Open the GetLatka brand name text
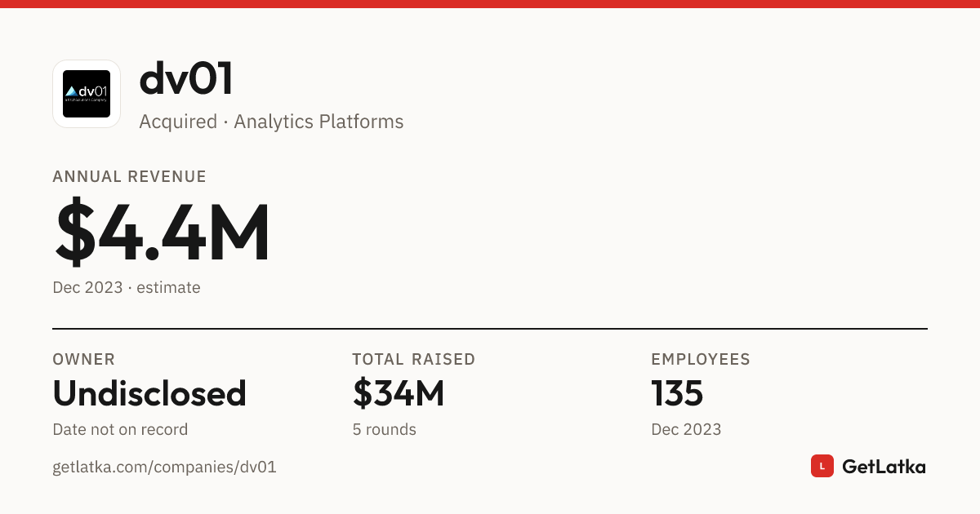The height and width of the screenshot is (514, 980). [x=884, y=467]
